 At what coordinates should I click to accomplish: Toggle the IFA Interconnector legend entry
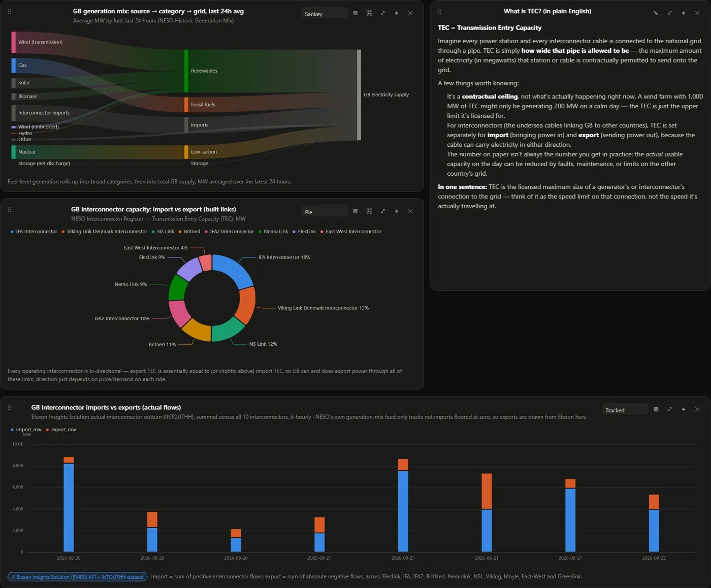pyautogui.click(x=34, y=232)
